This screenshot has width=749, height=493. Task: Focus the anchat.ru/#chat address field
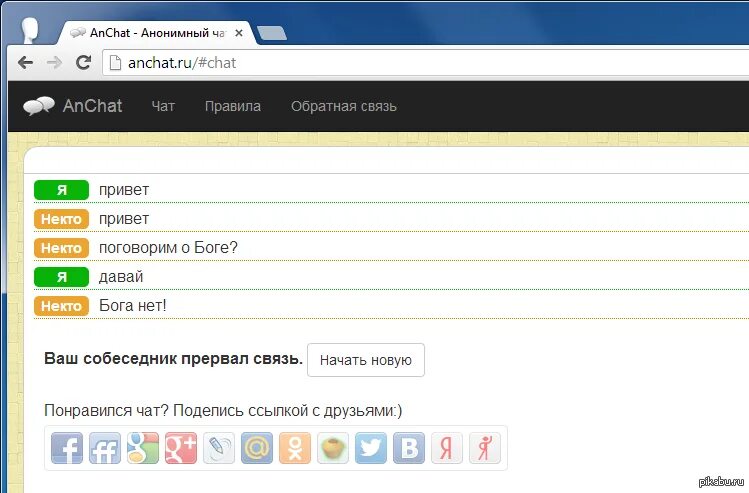tap(425, 63)
